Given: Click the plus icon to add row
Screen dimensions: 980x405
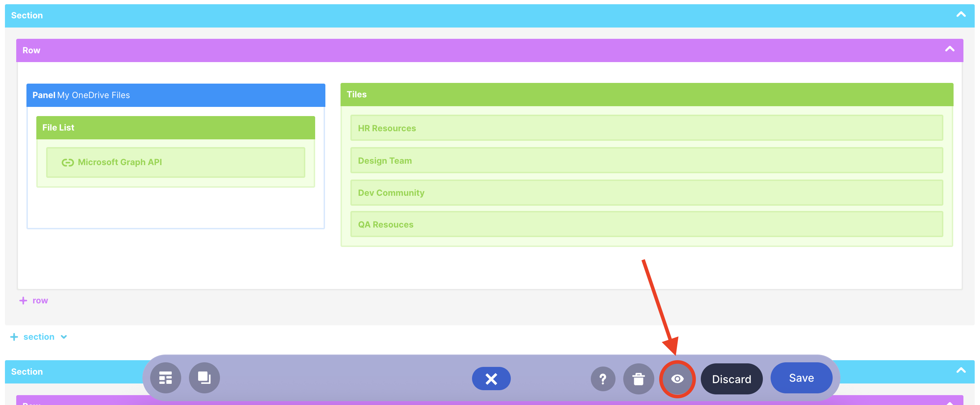Looking at the screenshot, I should click(x=23, y=300).
